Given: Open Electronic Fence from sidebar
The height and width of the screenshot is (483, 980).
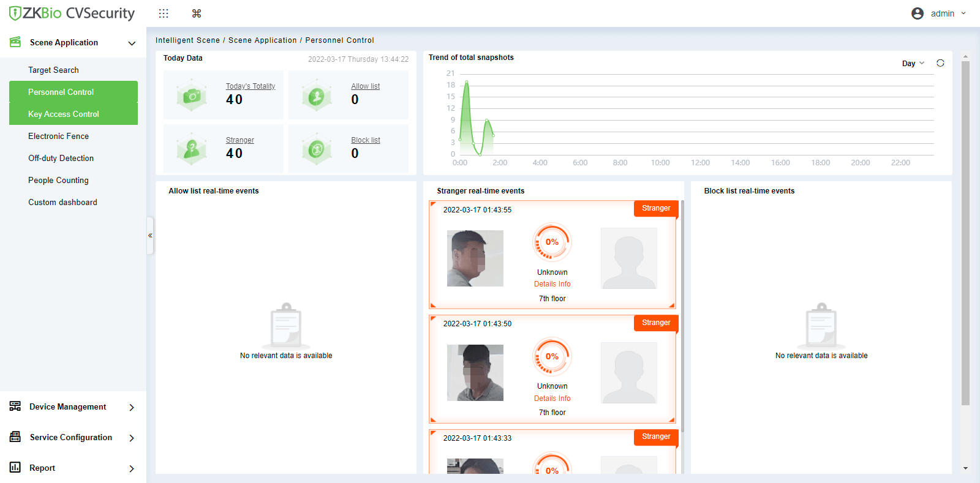Looking at the screenshot, I should [x=58, y=136].
